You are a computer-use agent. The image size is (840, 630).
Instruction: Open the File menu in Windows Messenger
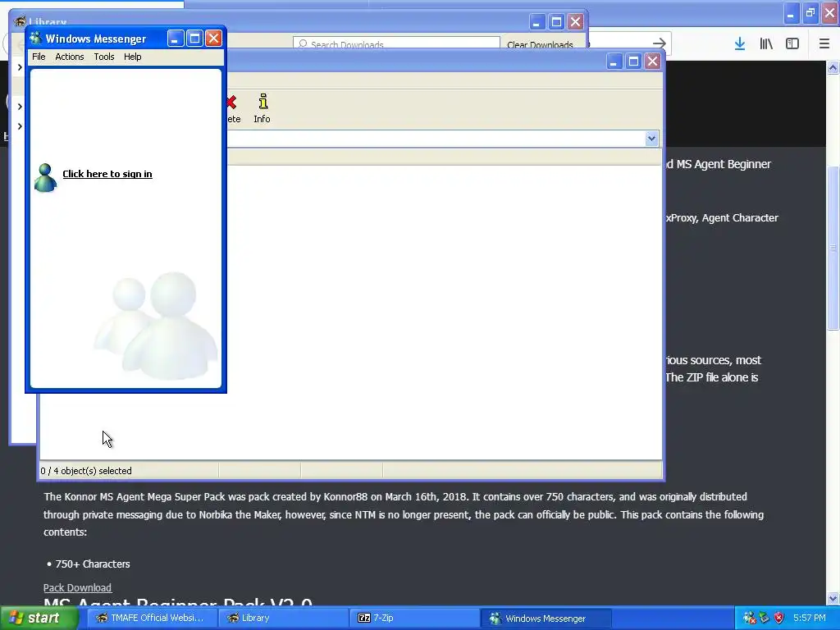tap(39, 57)
